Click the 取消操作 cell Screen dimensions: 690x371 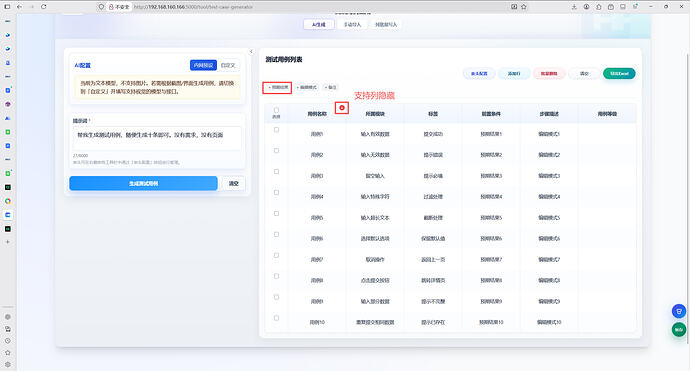375,260
